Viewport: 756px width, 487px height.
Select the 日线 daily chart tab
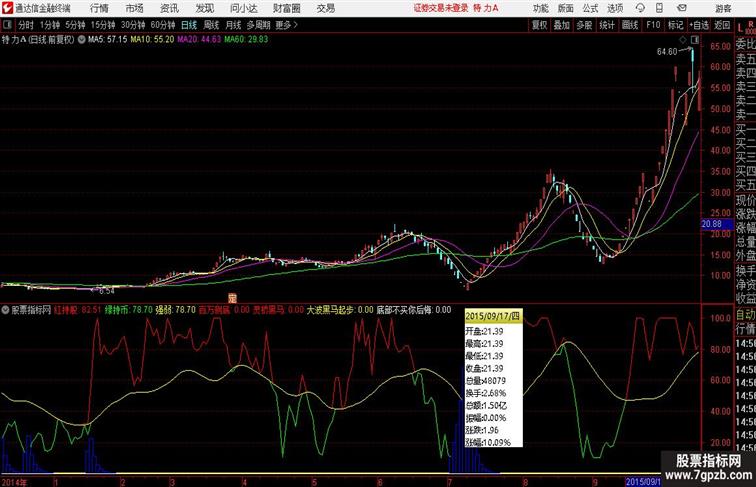[x=189, y=25]
